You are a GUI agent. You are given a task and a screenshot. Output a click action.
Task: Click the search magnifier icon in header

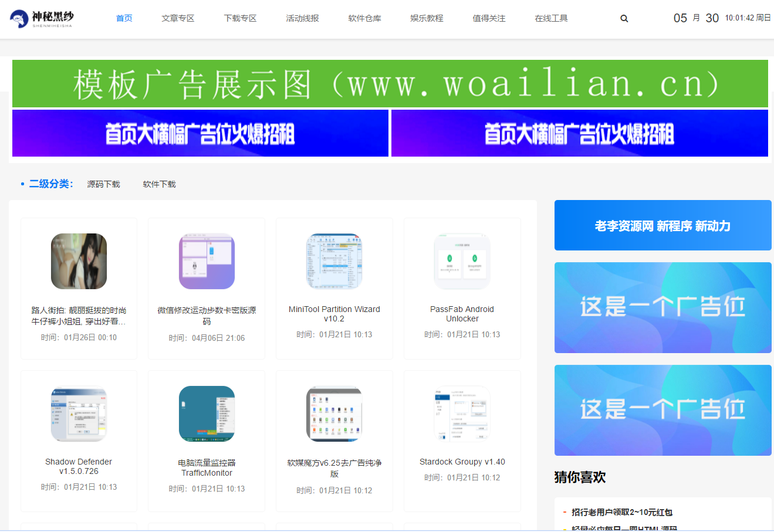click(x=624, y=19)
